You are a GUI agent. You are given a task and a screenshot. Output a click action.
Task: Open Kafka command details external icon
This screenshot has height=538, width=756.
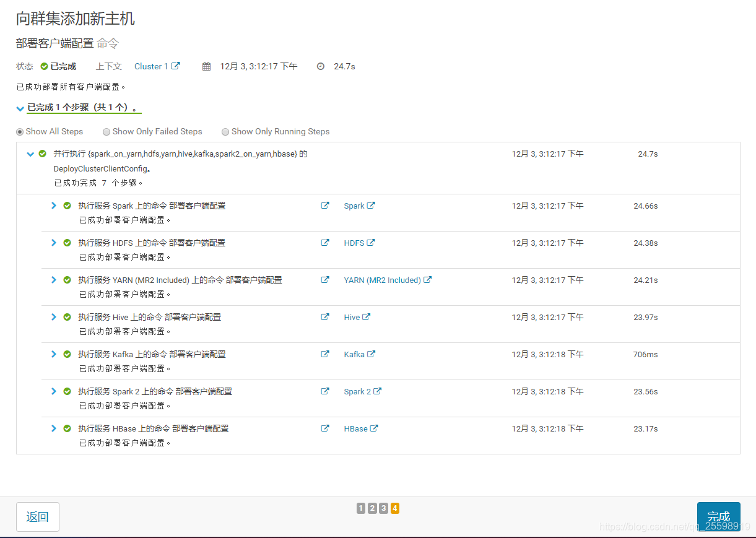(x=325, y=354)
